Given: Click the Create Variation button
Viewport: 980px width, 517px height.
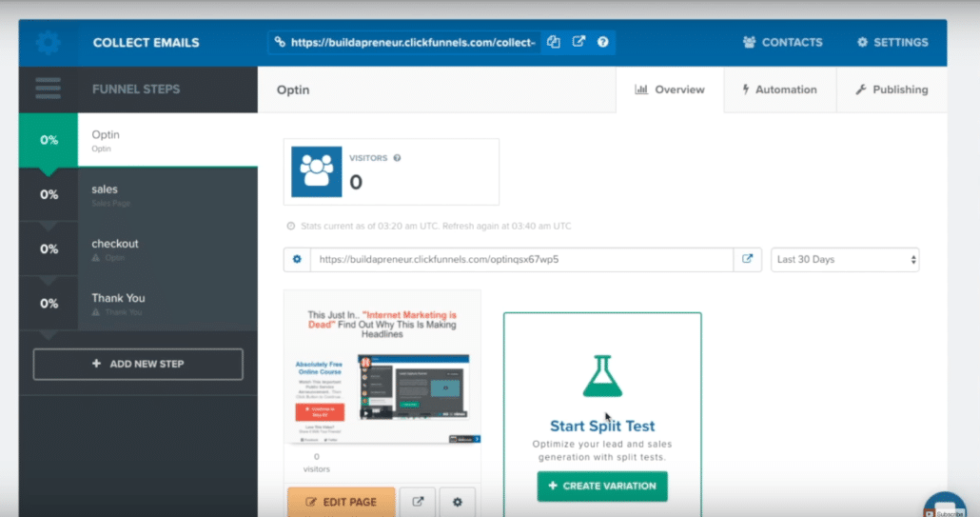Looking at the screenshot, I should [602, 486].
